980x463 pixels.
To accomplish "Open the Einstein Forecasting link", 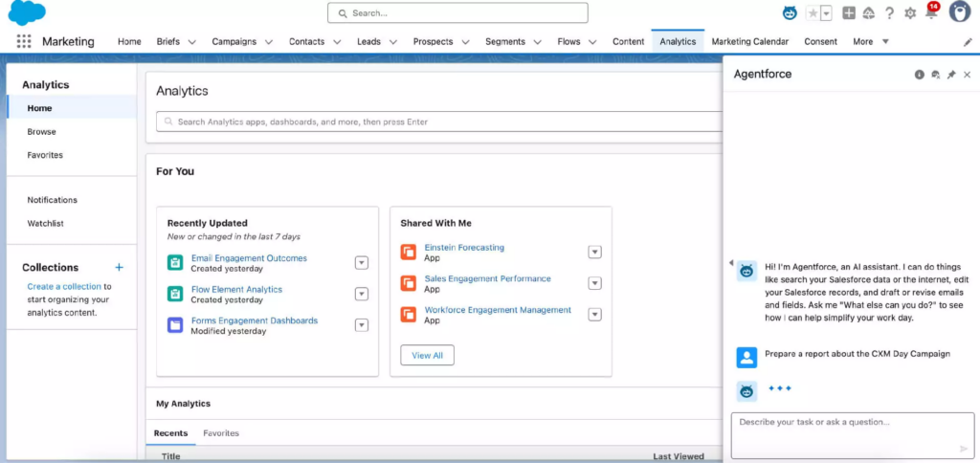I will (x=464, y=248).
